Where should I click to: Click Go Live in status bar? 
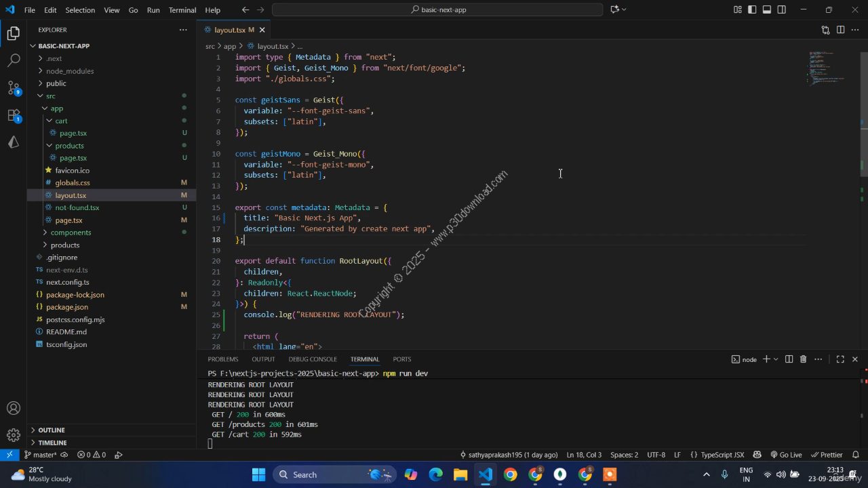[x=786, y=455]
